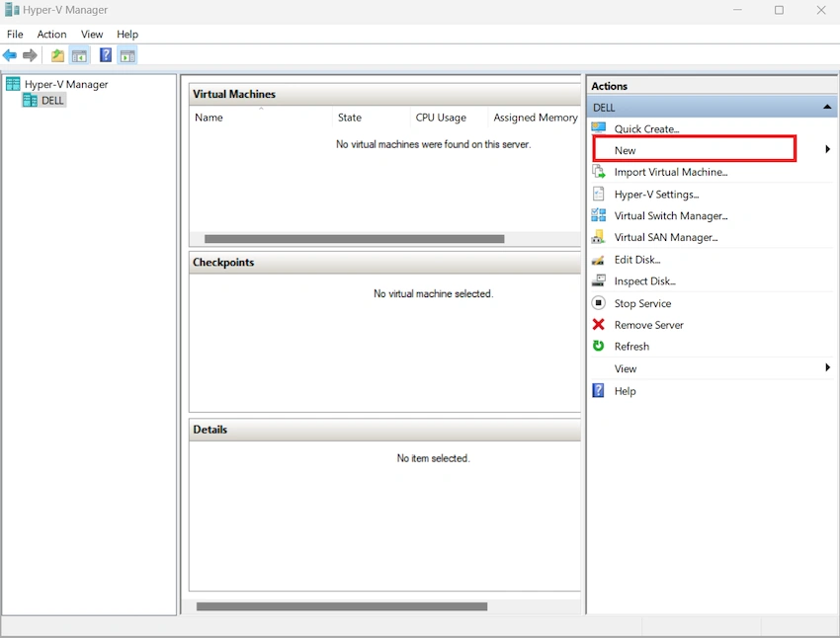Screen dimensions: 840x638
Task: Click the Edit Disk pencil icon
Action: click(598, 260)
